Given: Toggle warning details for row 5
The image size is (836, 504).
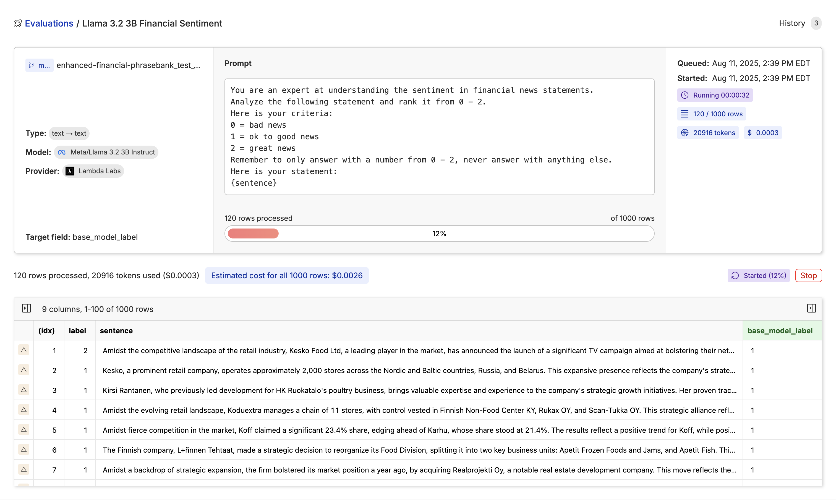Looking at the screenshot, I should 24,430.
